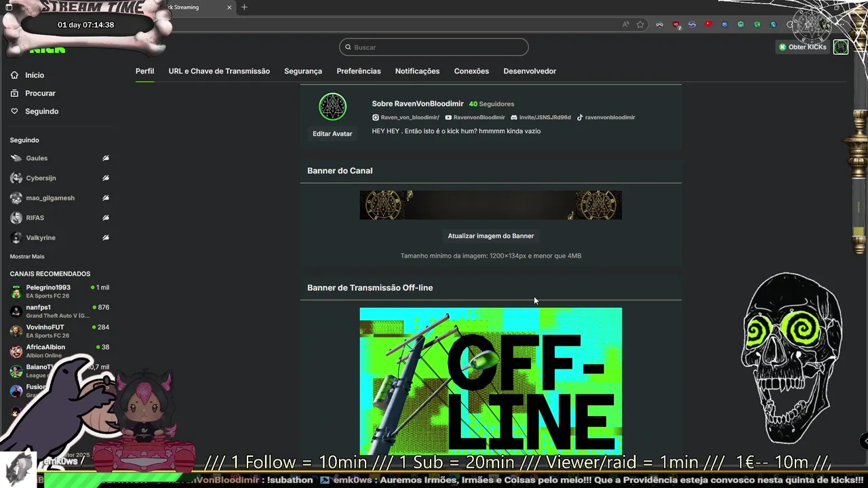Click the Editar Avatar button
The width and height of the screenshot is (868, 488).
coord(332,134)
